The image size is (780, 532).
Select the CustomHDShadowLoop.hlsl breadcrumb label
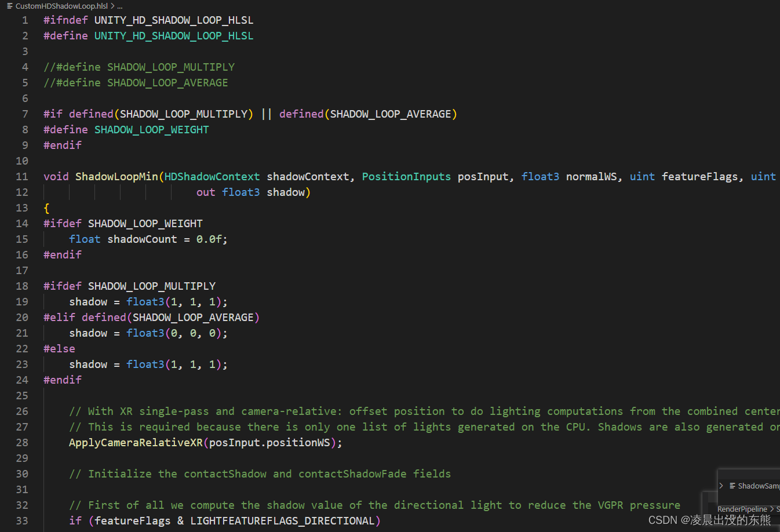[x=62, y=6]
